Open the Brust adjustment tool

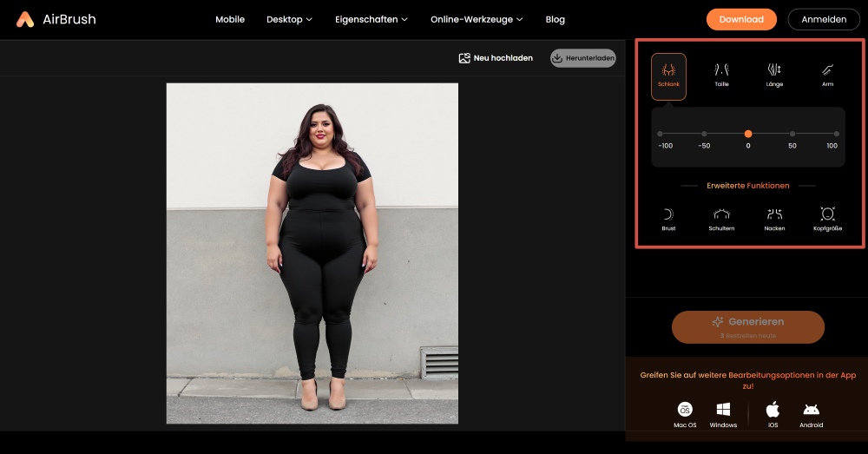668,219
